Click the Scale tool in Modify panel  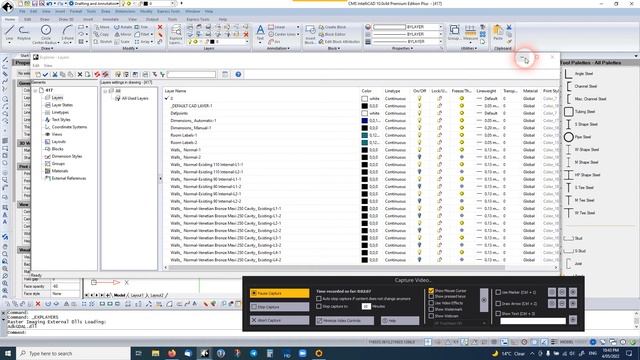(122, 42)
